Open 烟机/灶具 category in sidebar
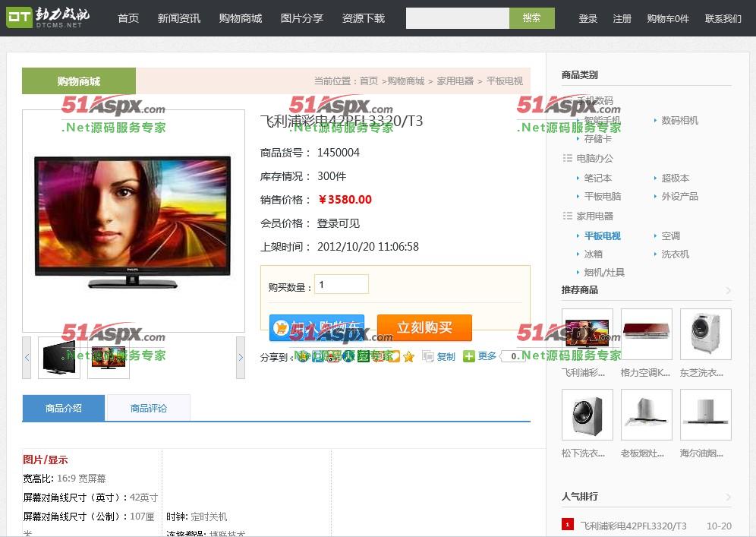Viewport: 756px width, 537px height. pyautogui.click(x=604, y=273)
